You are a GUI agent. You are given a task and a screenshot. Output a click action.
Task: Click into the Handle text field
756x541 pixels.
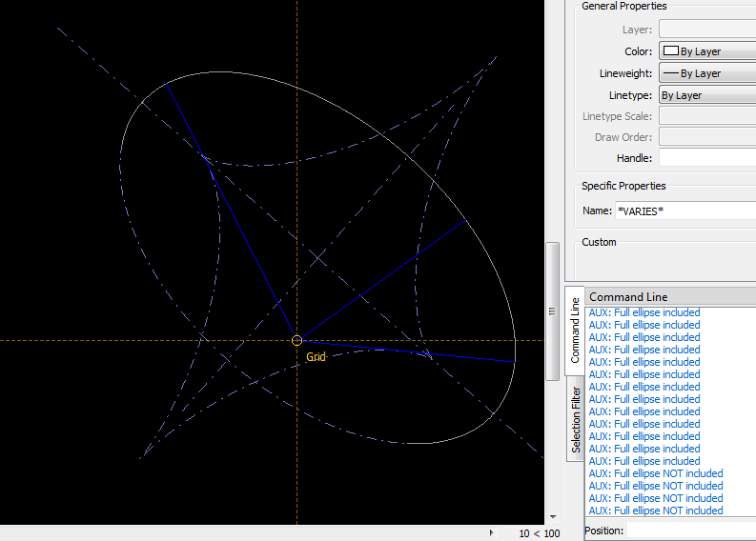(706, 158)
